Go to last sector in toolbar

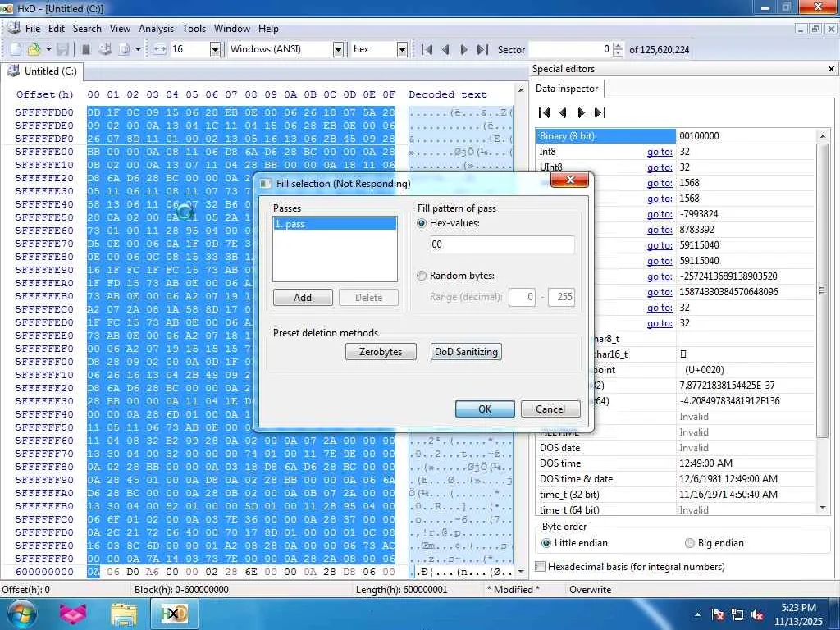tap(482, 50)
